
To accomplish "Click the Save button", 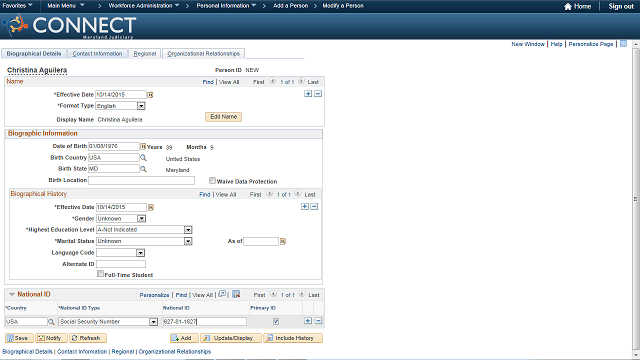I will click(x=19, y=338).
